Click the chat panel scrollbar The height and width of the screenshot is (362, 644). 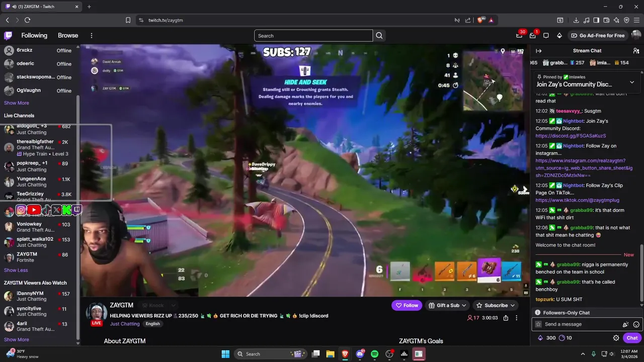(x=641, y=274)
